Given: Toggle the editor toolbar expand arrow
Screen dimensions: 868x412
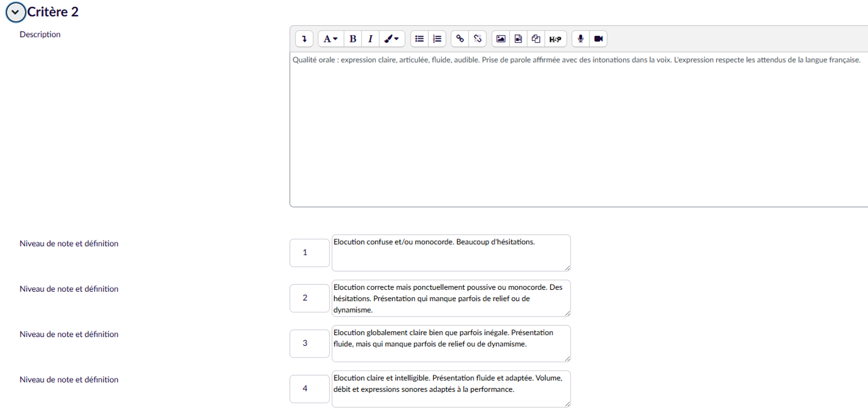Looking at the screenshot, I should coord(304,39).
